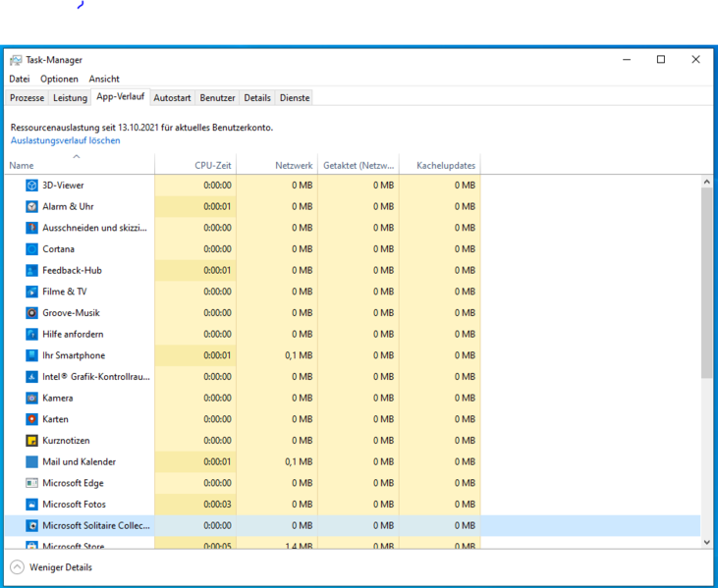Image resolution: width=718 pixels, height=588 pixels.
Task: Click the Kamera app icon
Action: coord(32,399)
